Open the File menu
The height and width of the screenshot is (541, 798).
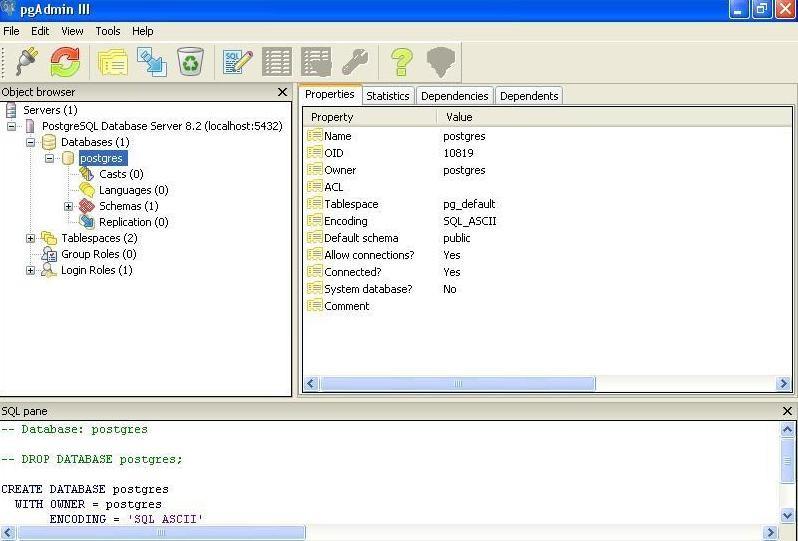pyautogui.click(x=11, y=31)
